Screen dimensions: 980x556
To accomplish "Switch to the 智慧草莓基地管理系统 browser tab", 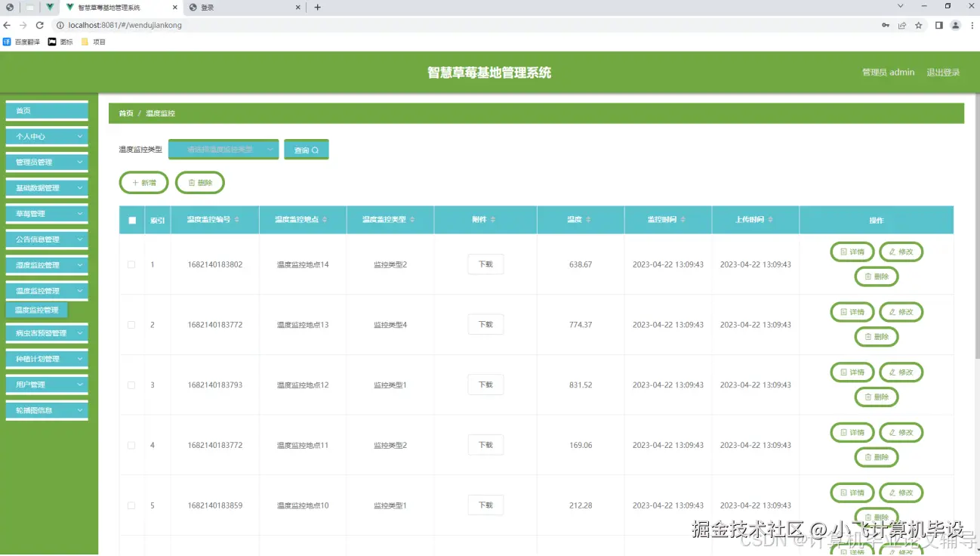I will [x=121, y=8].
